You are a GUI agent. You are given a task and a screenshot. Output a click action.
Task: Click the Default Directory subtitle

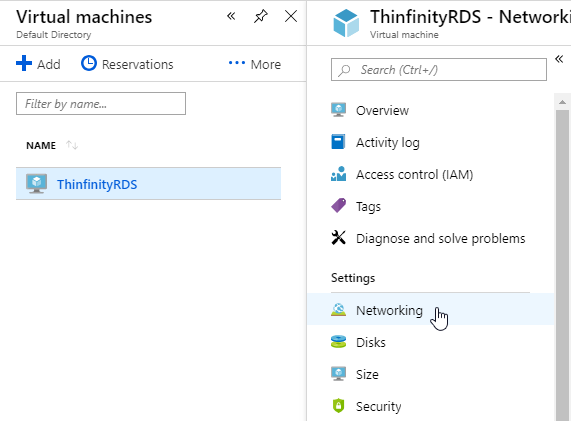click(x=54, y=35)
